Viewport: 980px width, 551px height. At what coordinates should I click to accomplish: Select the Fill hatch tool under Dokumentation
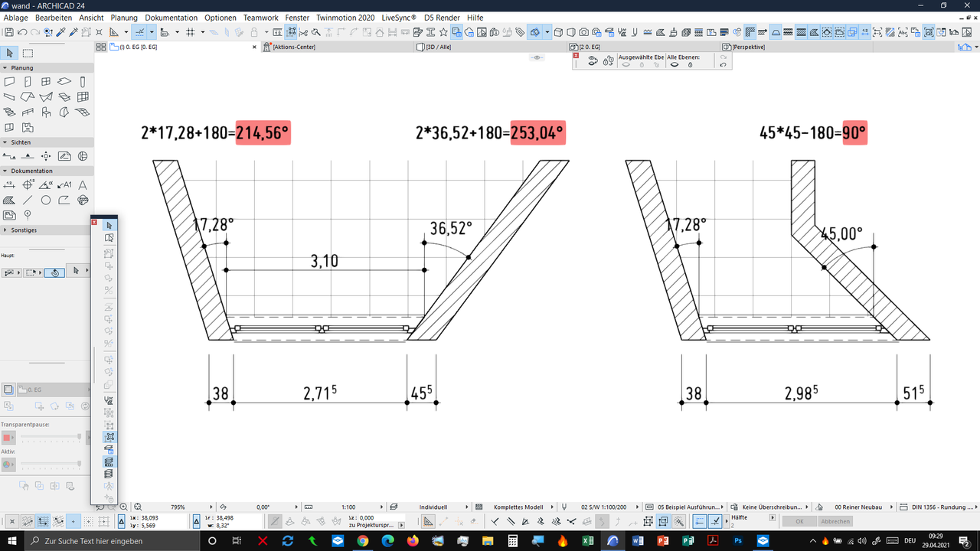tap(9, 201)
